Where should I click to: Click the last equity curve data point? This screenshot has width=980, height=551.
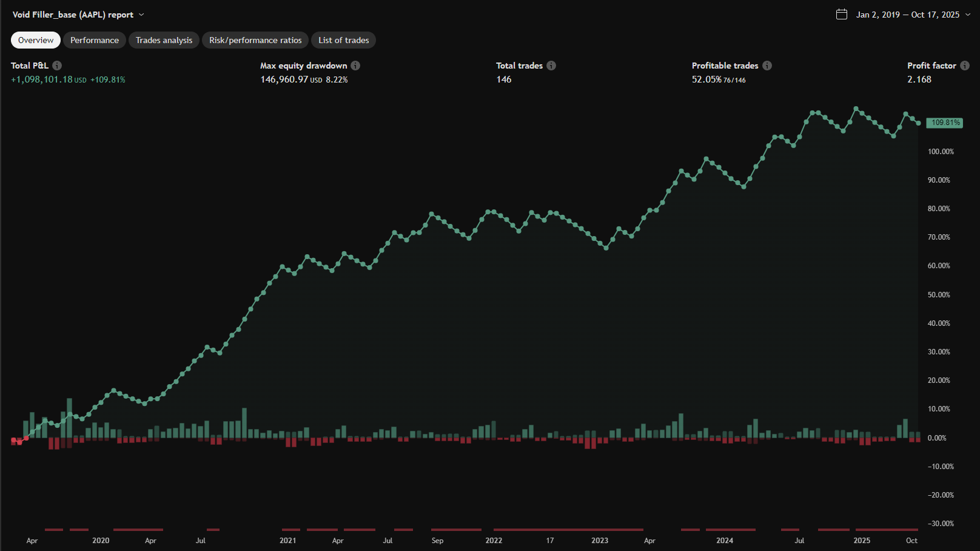[918, 123]
